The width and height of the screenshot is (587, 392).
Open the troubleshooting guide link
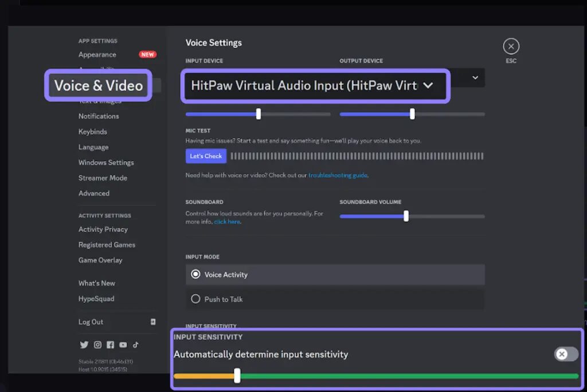[x=338, y=175]
